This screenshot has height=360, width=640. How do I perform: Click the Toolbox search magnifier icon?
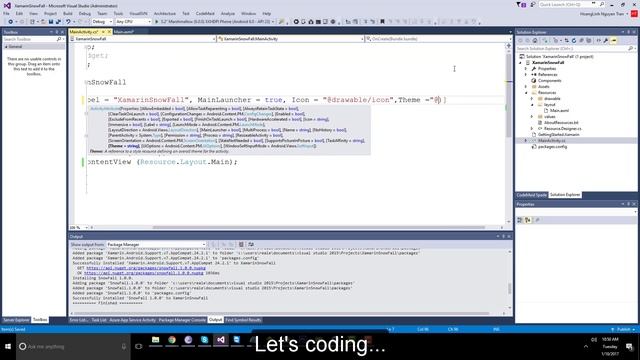pyautogui.click(x=59, y=39)
